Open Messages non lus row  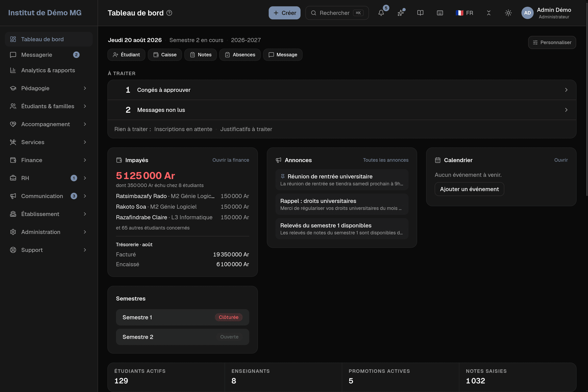click(x=342, y=110)
